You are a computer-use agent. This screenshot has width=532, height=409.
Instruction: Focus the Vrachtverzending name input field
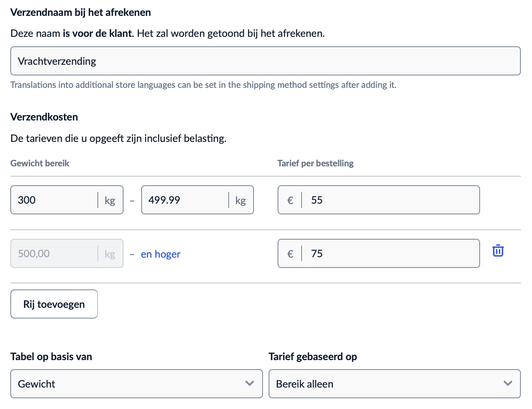(x=265, y=61)
